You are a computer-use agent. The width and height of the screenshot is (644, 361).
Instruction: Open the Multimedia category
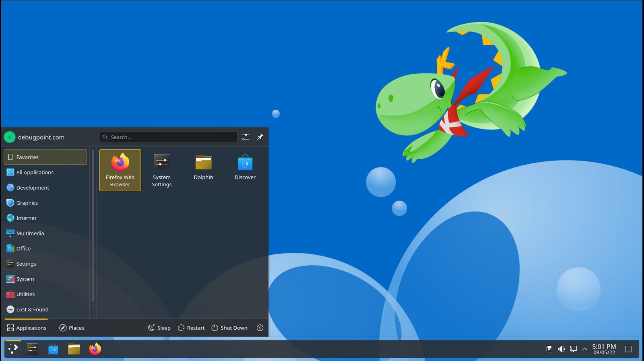pos(45,233)
